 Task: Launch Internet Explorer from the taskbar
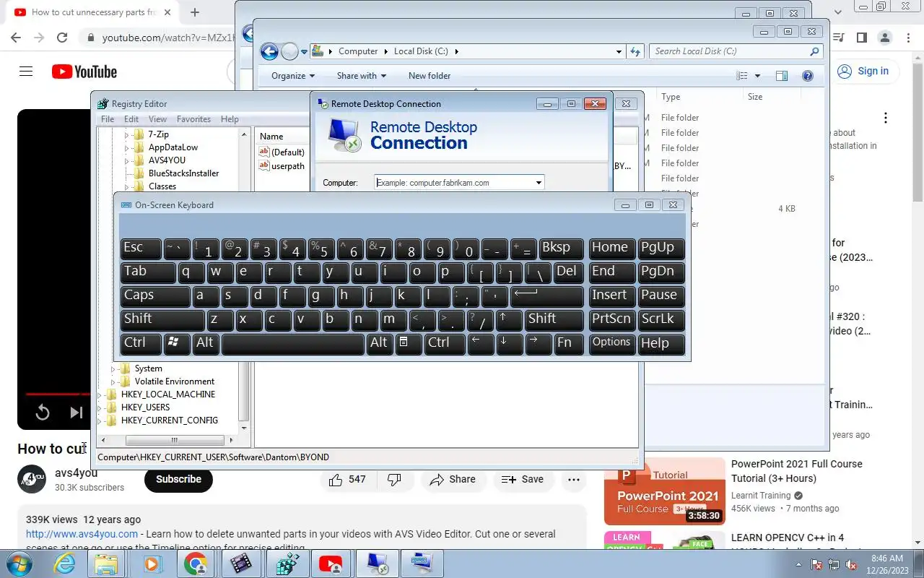coord(65,564)
